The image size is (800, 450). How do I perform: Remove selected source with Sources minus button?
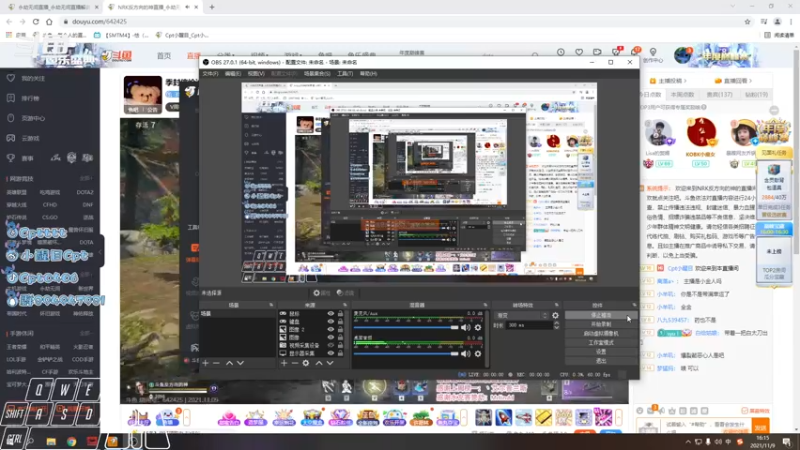294,363
